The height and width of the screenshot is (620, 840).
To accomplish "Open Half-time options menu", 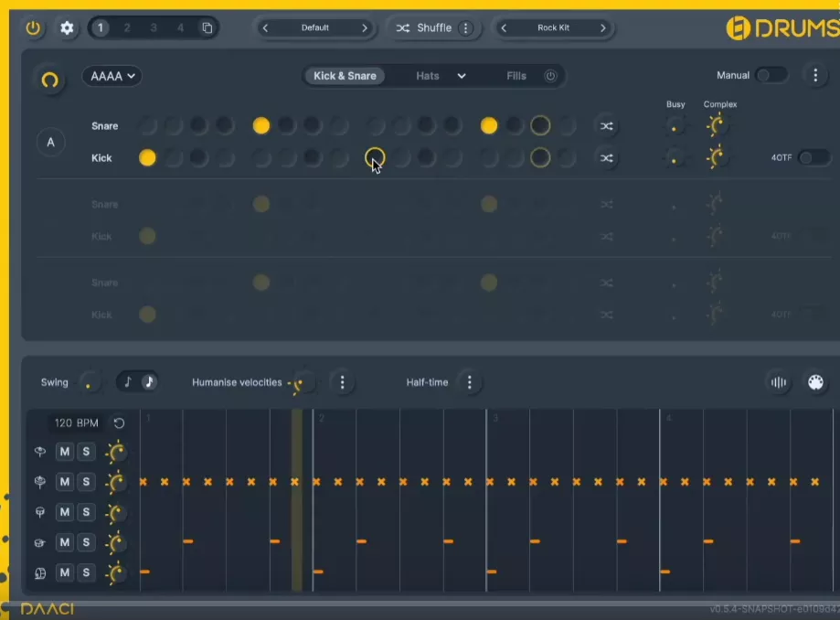I will (x=470, y=382).
